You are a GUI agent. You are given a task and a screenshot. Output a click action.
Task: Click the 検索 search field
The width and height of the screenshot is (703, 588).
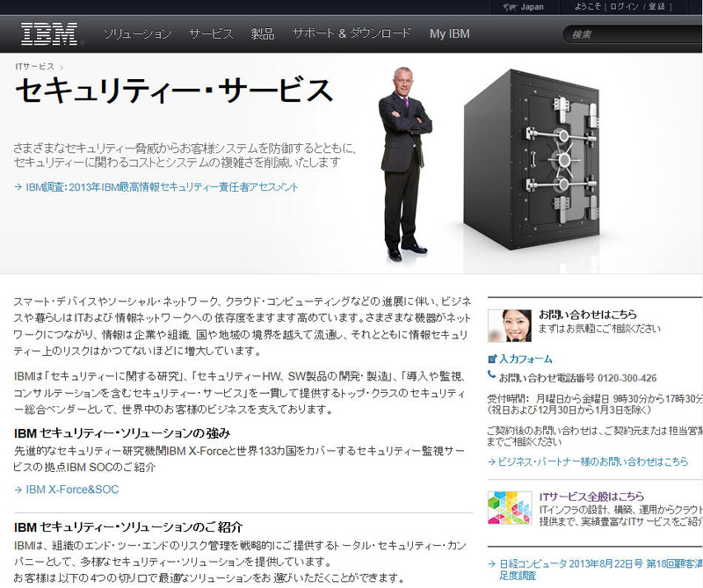click(x=633, y=35)
